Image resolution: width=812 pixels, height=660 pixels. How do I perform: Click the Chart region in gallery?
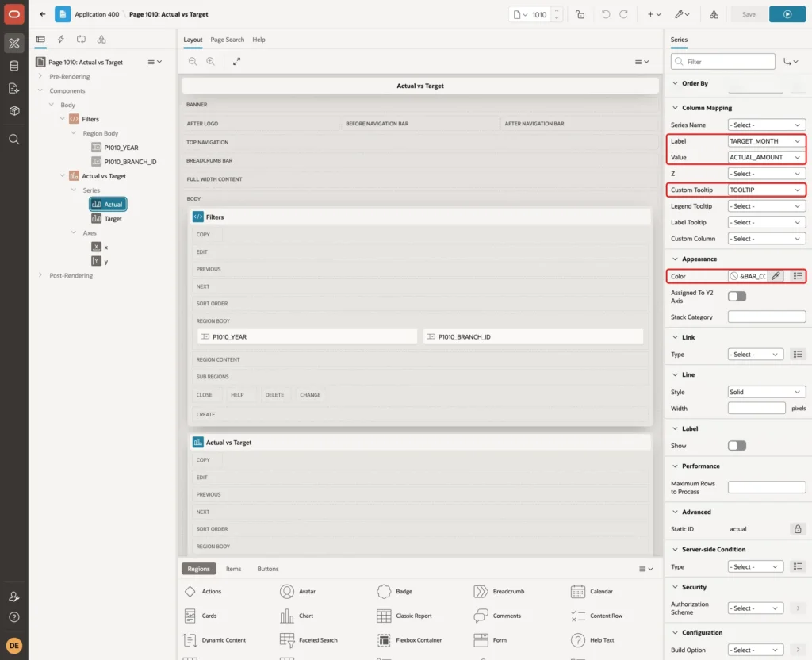297,616
